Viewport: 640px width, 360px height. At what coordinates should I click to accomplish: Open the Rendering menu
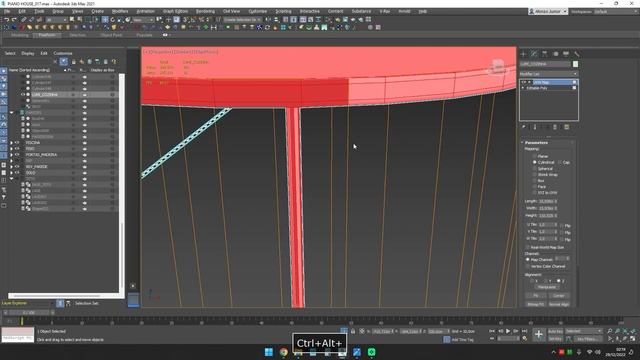pyautogui.click(x=205, y=11)
